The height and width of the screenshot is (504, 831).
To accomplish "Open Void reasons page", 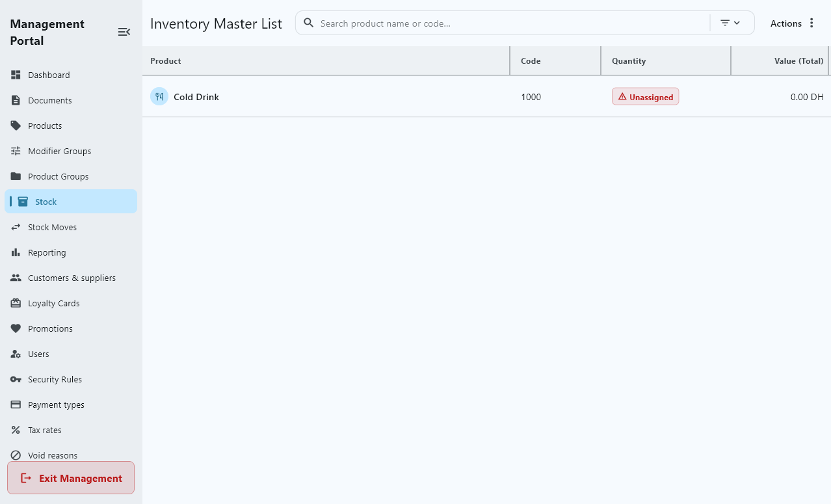I will pyautogui.click(x=71, y=455).
